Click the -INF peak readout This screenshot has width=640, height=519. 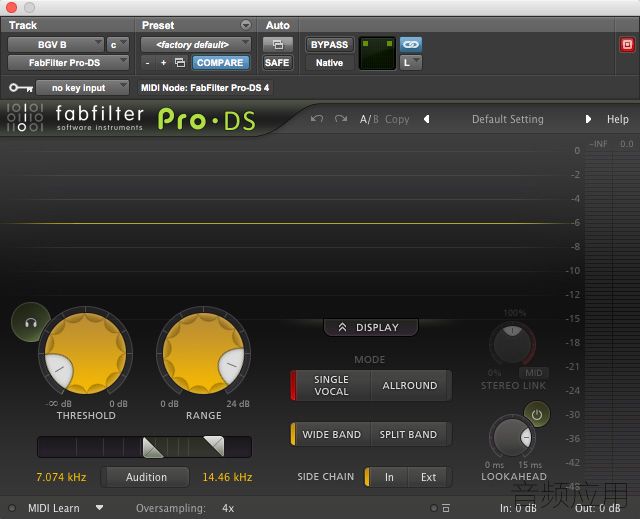pyautogui.click(x=598, y=144)
